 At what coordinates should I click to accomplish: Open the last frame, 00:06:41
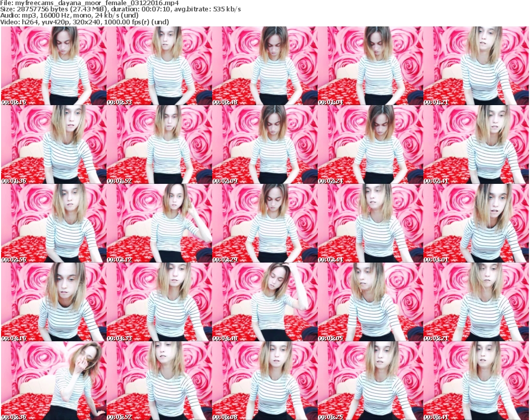[476, 381]
